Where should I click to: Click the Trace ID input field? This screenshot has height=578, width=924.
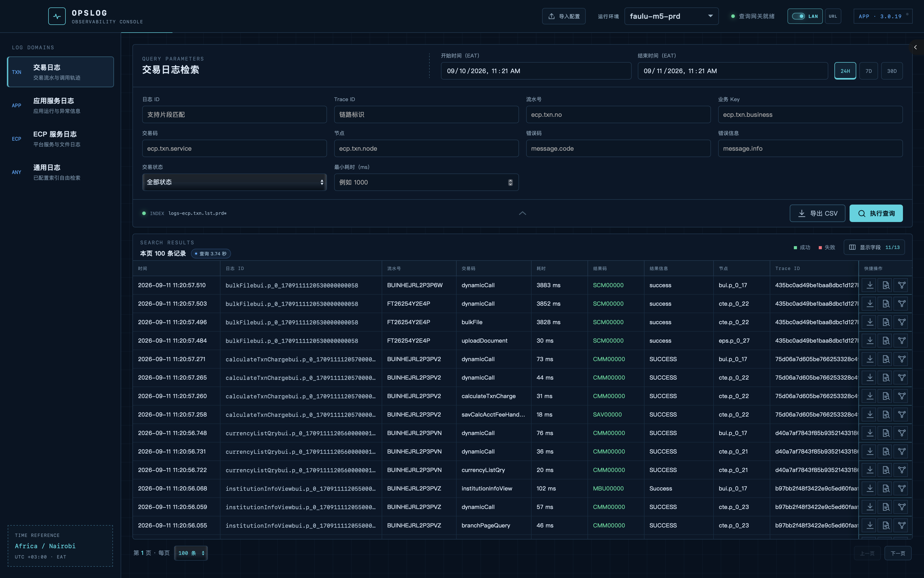pyautogui.click(x=426, y=115)
